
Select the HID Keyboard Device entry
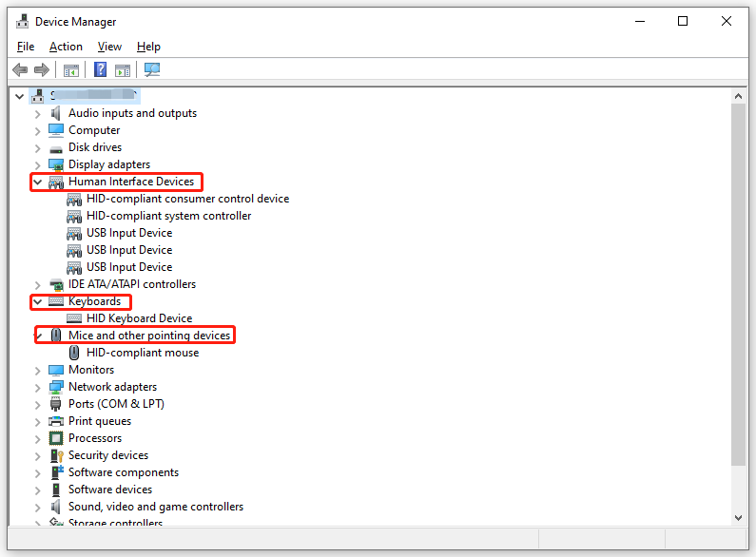(140, 318)
